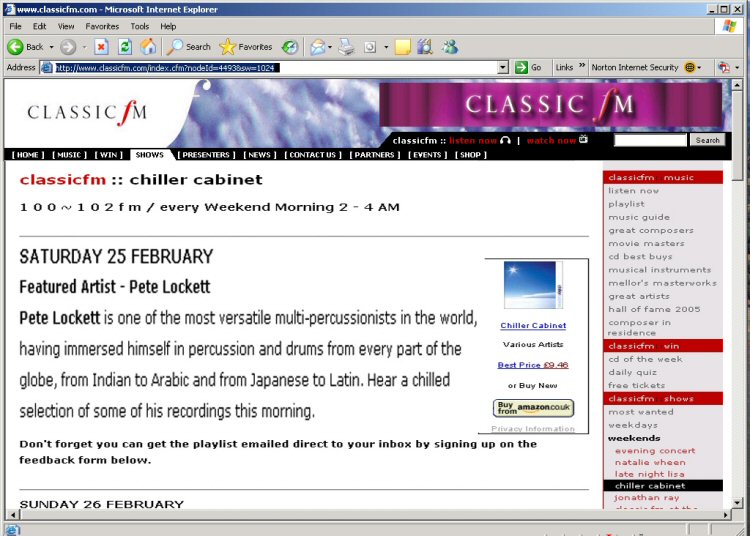
Task: Click the 'great composers' sidebar link
Action: pos(650,230)
